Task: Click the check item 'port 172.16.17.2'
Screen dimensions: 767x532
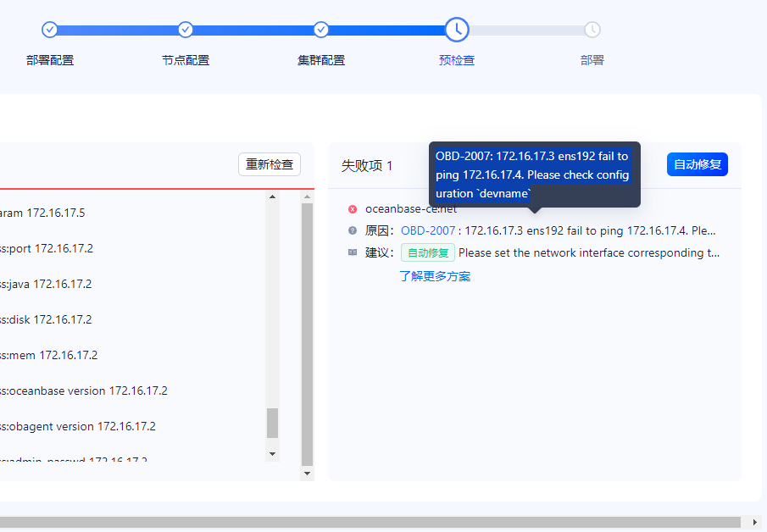Action: click(x=47, y=248)
